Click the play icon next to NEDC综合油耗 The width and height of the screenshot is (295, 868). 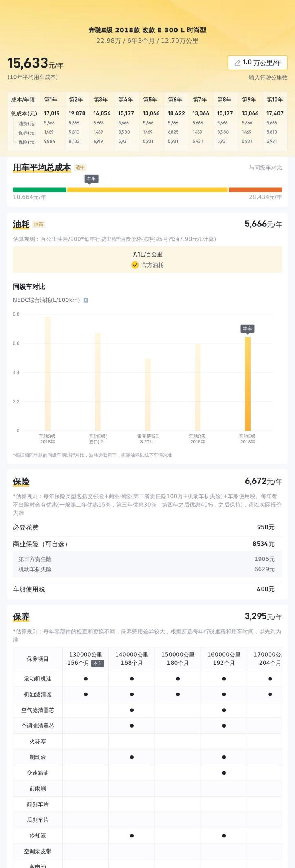[x=86, y=300]
